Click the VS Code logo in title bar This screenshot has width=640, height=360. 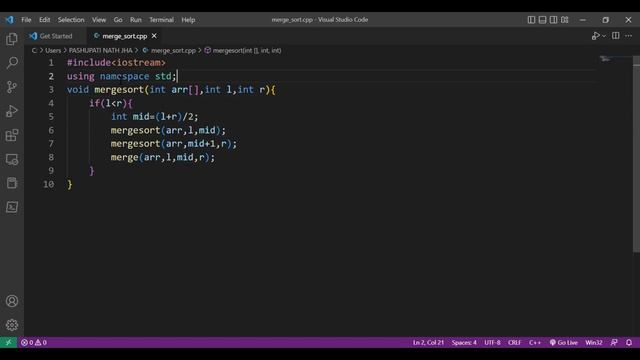tap(9, 20)
